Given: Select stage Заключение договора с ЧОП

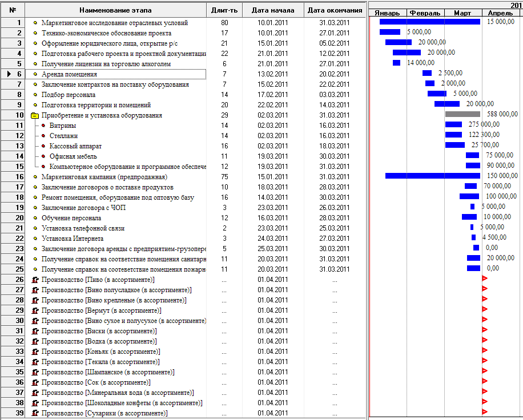Looking at the screenshot, I should click(x=83, y=208).
